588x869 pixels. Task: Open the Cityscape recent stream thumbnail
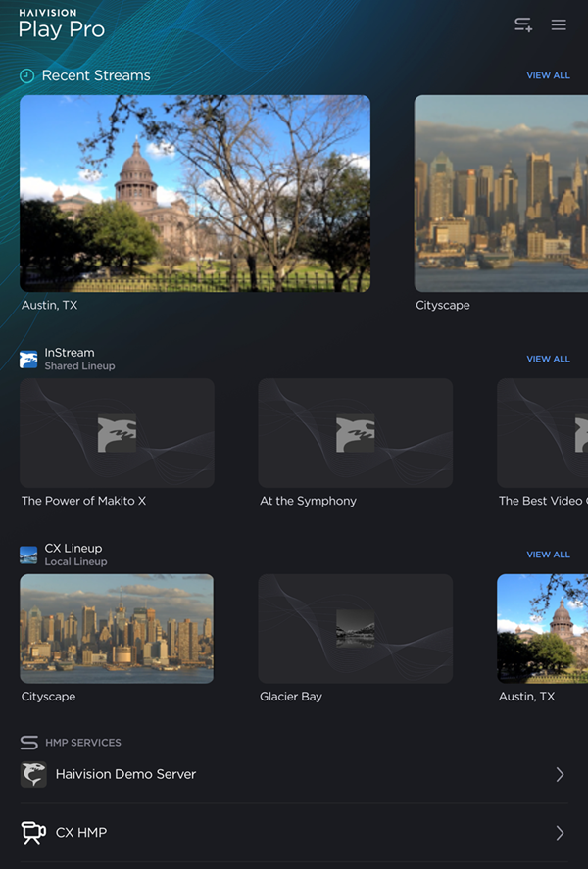click(x=500, y=193)
